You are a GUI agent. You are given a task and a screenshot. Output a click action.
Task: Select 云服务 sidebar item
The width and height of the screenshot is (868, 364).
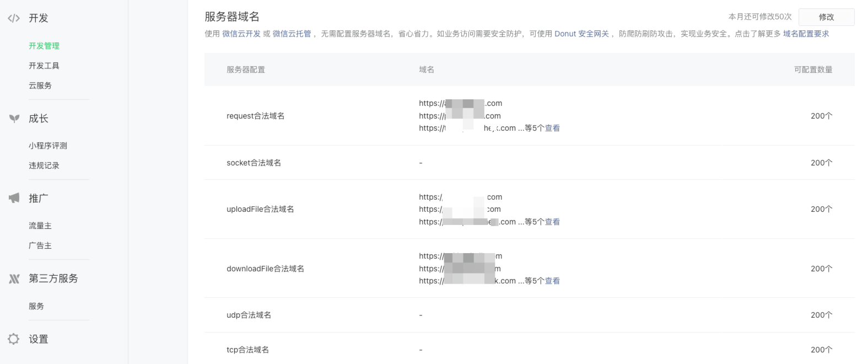pos(40,85)
